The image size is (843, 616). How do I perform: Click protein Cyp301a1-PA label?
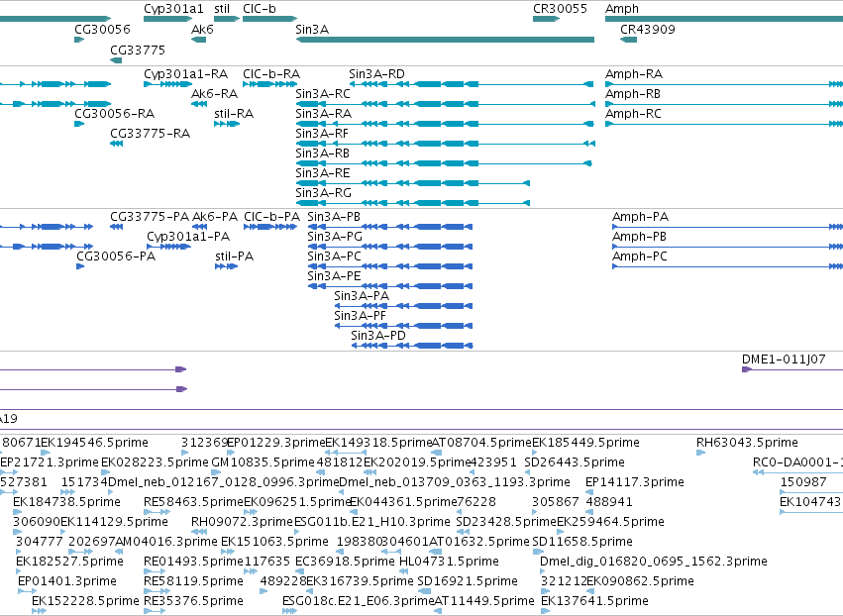188,237
